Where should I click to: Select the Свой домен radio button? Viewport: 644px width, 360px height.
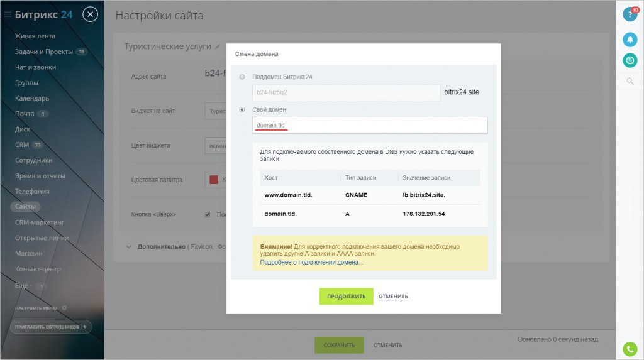[x=242, y=109]
